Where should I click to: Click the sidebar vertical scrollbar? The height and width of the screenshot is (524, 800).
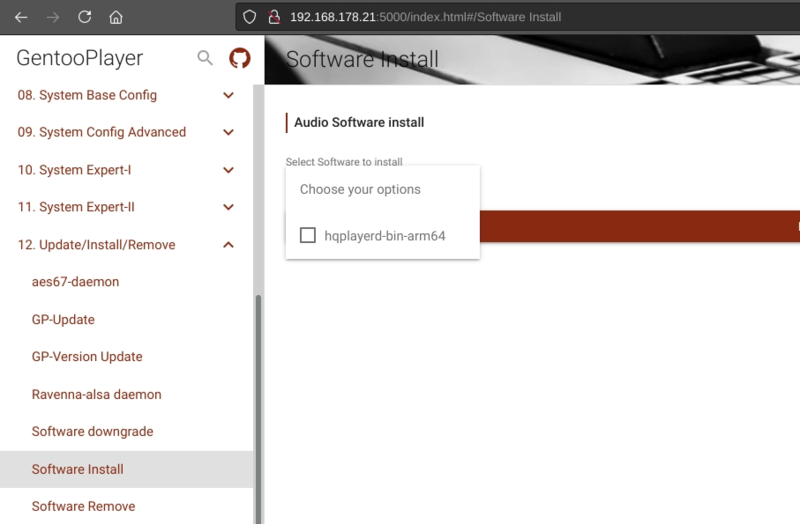[257, 400]
